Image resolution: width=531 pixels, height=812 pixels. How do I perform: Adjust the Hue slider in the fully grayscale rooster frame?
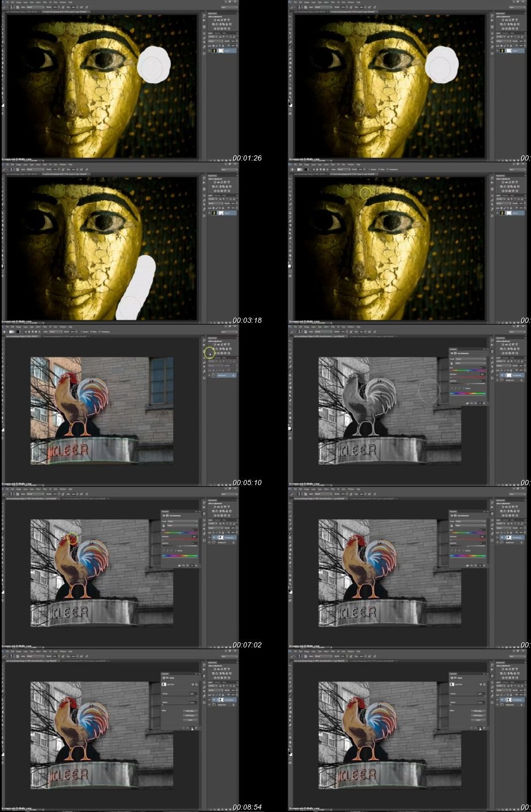468,370
